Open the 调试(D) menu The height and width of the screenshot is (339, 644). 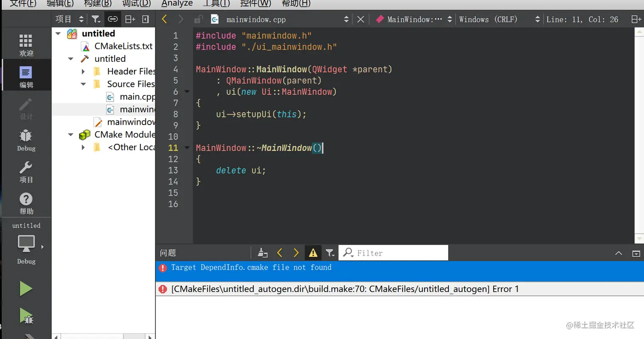tap(136, 3)
